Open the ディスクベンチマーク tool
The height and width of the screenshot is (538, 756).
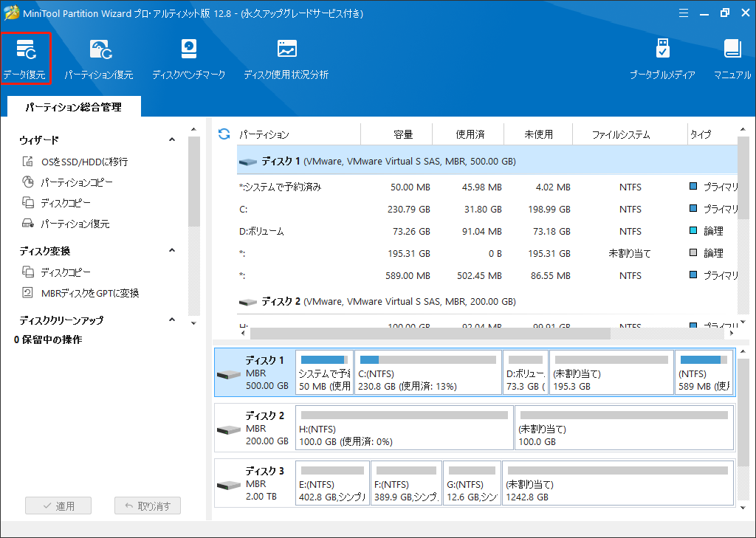coord(188,58)
